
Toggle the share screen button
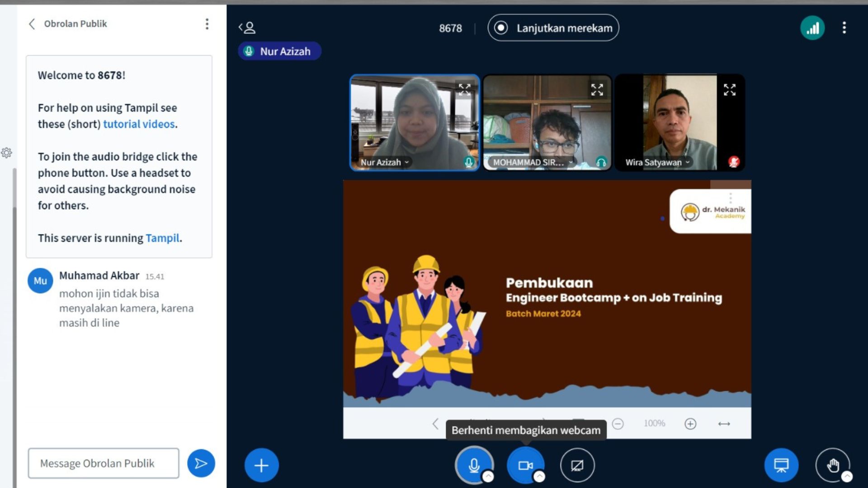[x=577, y=465]
